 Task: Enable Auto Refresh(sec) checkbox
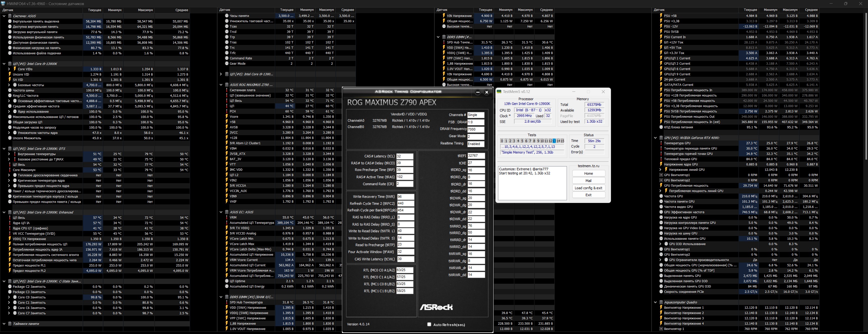[x=429, y=325]
